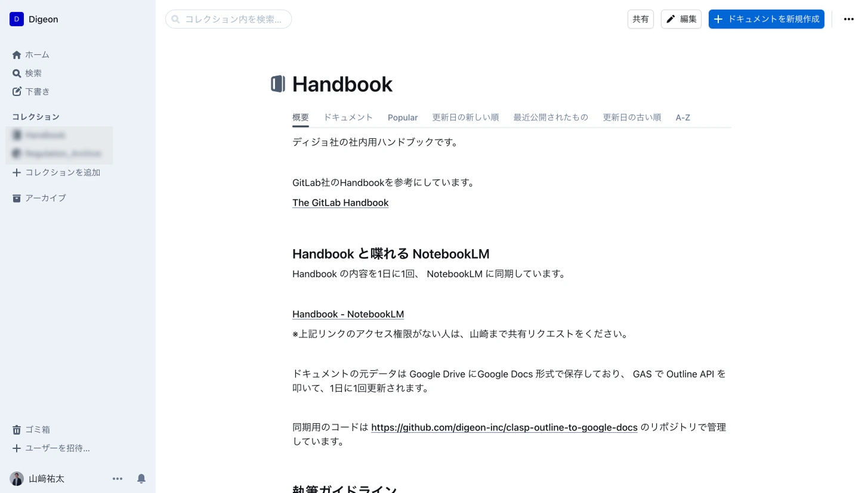Open the Digeon workspace menu
The height and width of the screenshot is (493, 868).
click(x=35, y=19)
